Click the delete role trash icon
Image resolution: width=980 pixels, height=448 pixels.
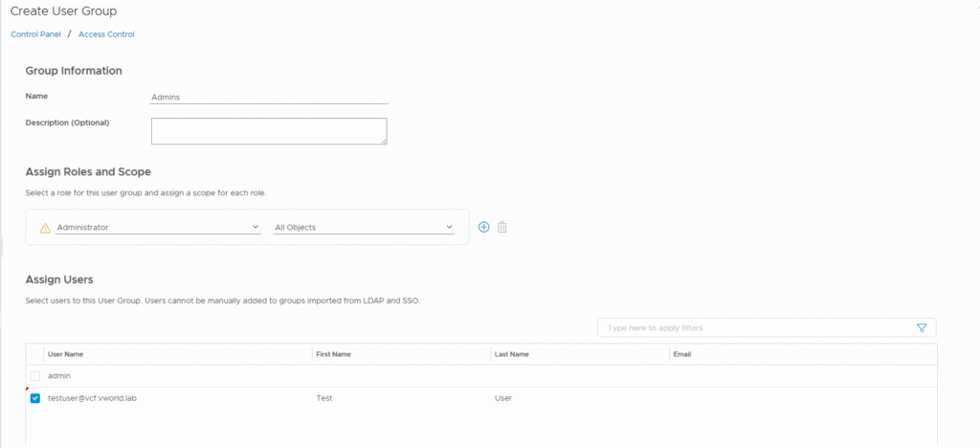click(502, 227)
